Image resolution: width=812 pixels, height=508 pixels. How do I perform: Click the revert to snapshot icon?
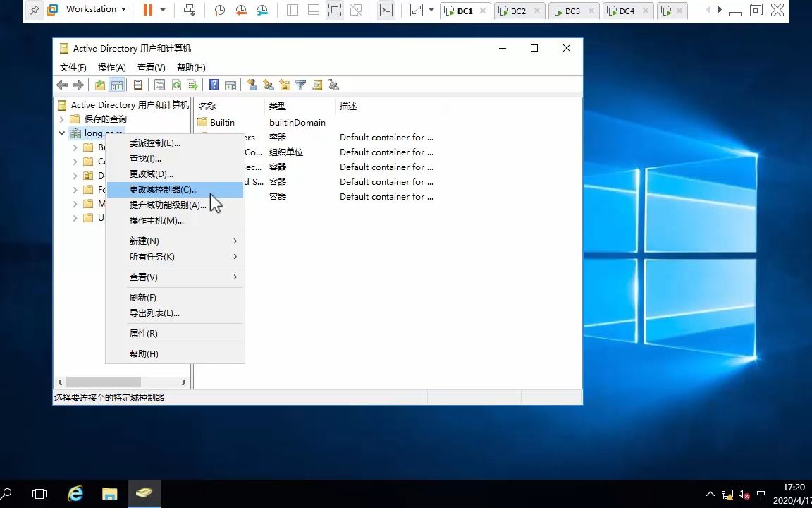click(x=241, y=10)
